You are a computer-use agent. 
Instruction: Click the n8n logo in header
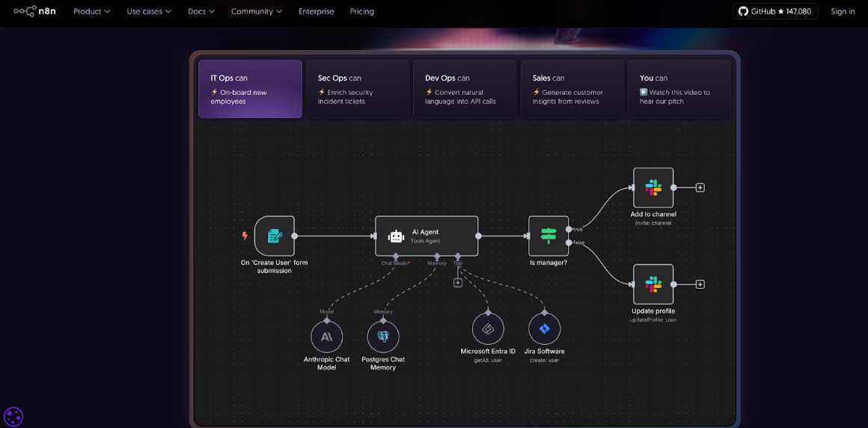click(34, 11)
